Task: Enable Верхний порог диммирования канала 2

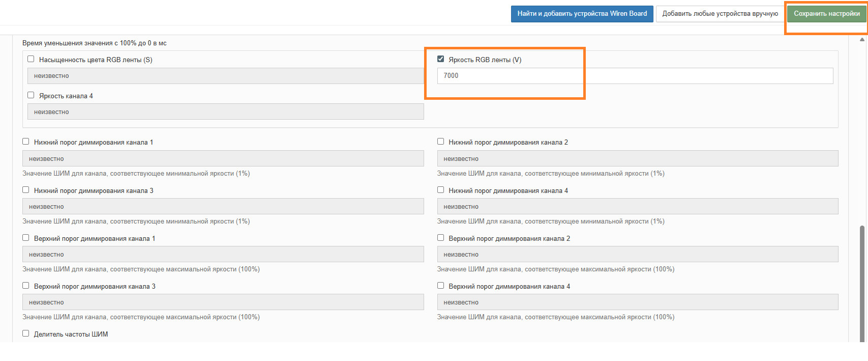Action: (440, 238)
